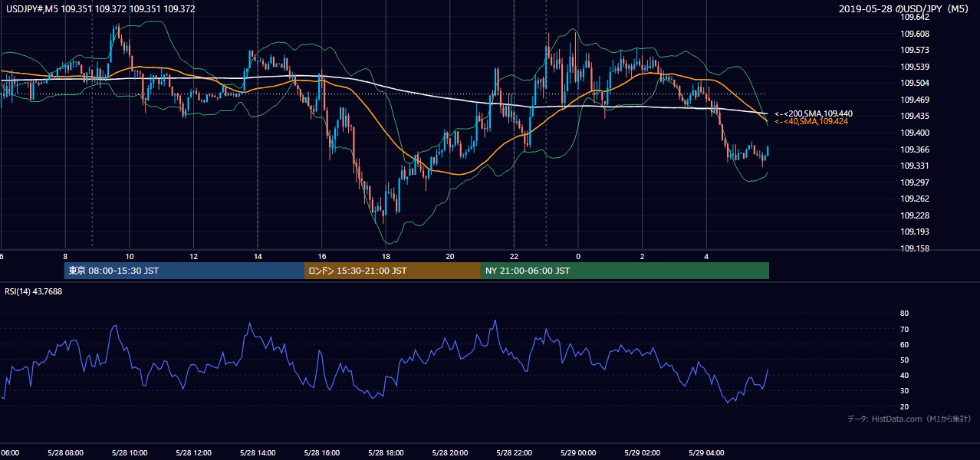Click price axis value 109.608
This screenshot has width=980, height=460.
pos(915,34)
